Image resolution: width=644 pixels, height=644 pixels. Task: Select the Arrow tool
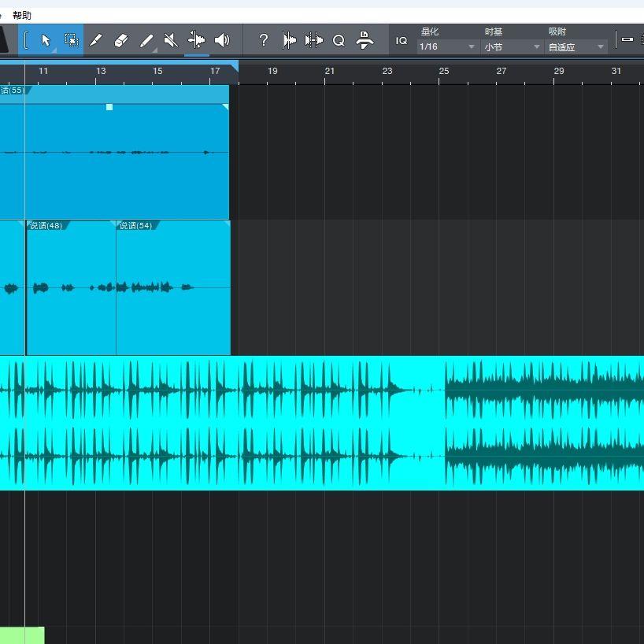point(46,40)
